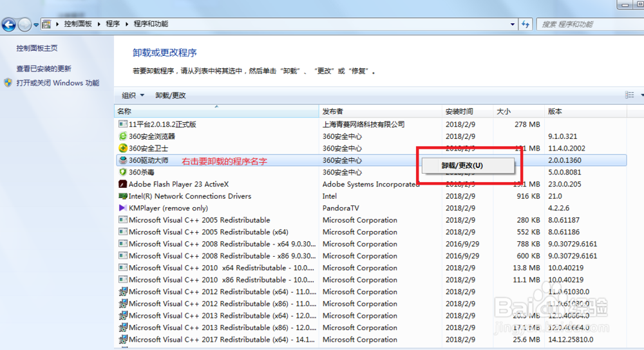
Task: Click shield icon beside Windows 功能 link
Action: [x=8, y=82]
